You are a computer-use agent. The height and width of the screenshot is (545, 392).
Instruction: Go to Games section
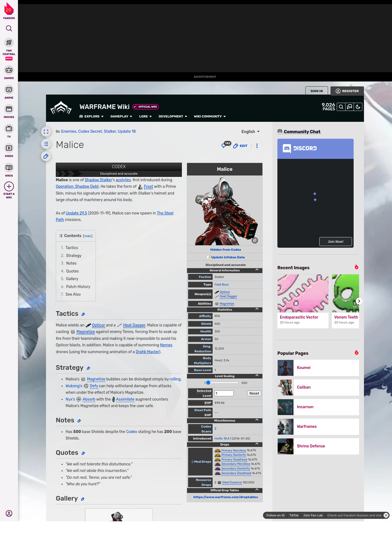click(x=9, y=72)
